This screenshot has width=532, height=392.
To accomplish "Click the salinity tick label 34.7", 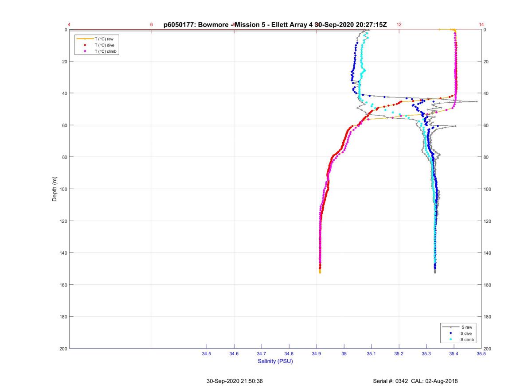I will coord(262,353).
